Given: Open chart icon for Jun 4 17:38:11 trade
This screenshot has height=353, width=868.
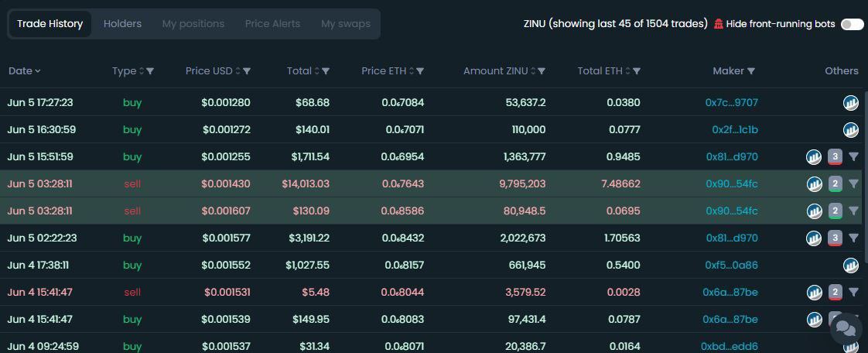Looking at the screenshot, I should (850, 265).
